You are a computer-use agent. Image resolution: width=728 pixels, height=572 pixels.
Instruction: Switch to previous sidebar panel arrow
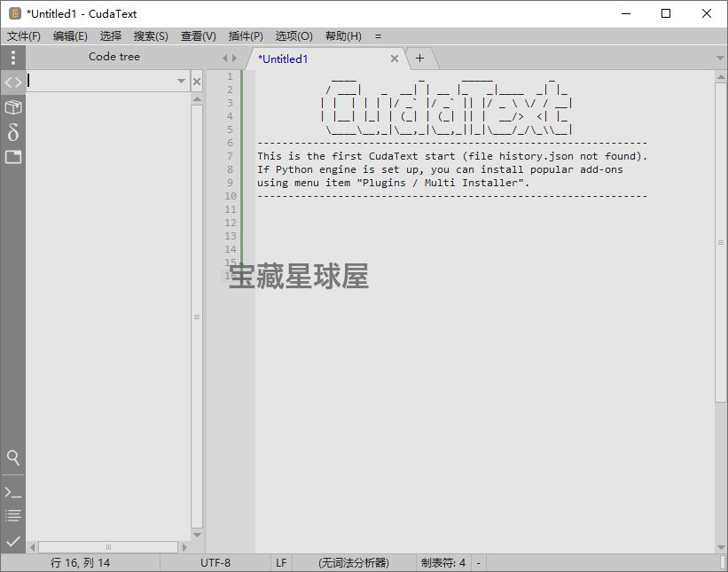click(224, 58)
